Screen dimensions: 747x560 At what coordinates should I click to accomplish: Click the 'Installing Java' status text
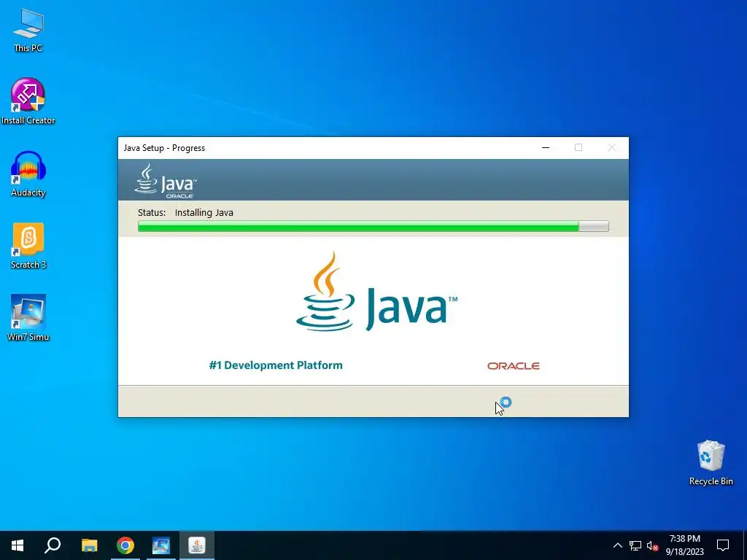tap(204, 212)
